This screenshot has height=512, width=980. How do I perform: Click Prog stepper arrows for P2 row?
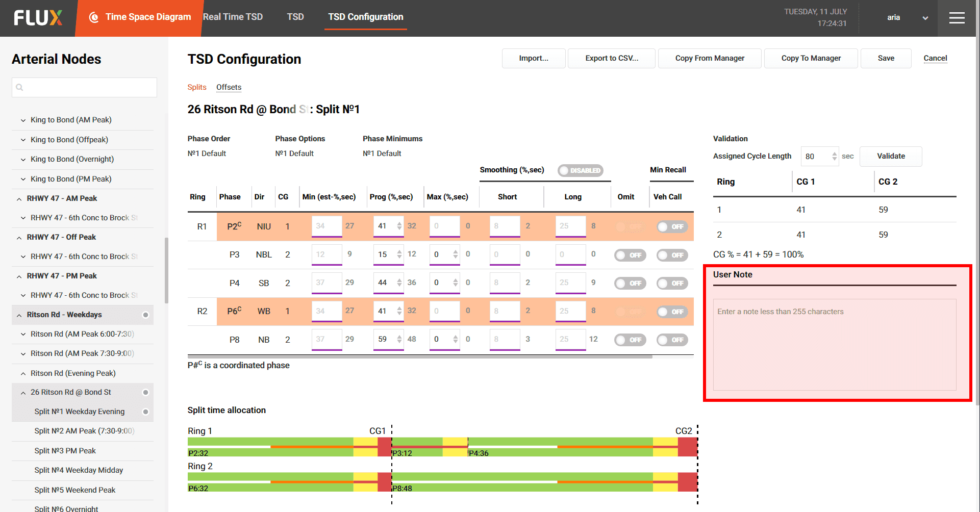[399, 226]
